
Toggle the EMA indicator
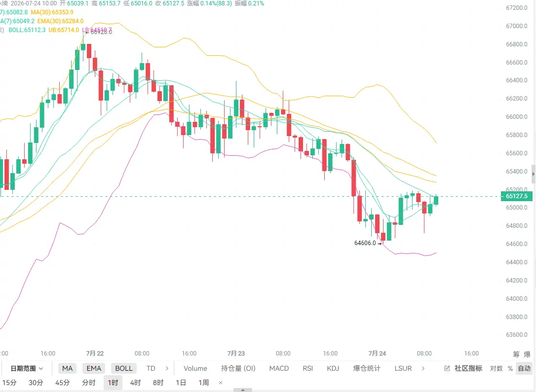(94, 368)
